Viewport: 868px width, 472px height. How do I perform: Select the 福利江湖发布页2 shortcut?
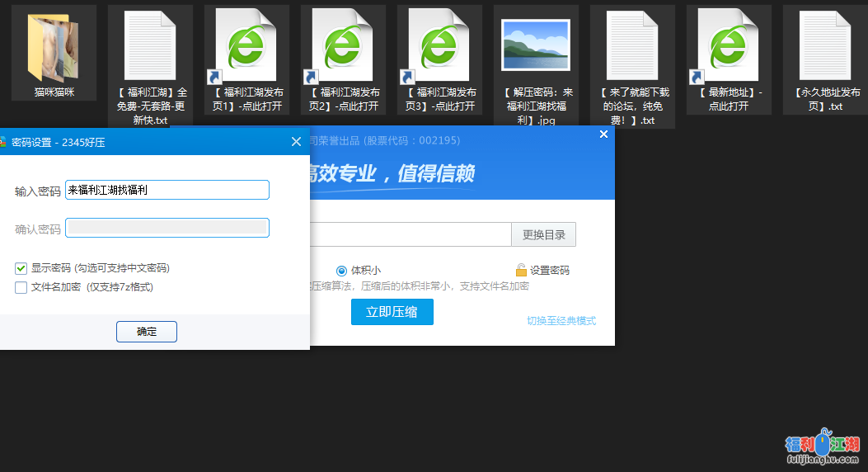(x=343, y=45)
